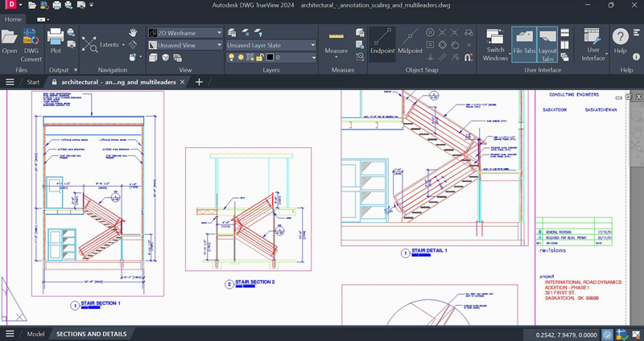Click plus to open new tab

click(199, 82)
